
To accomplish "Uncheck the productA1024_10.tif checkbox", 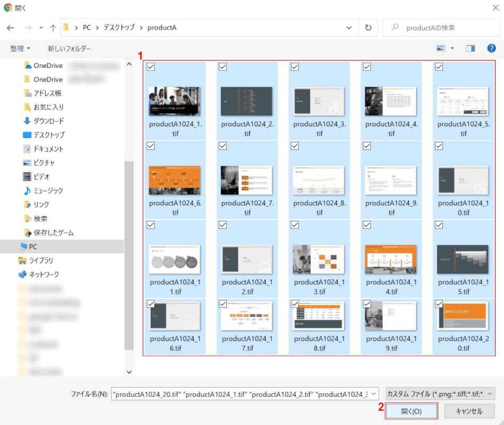I will pos(439,146).
